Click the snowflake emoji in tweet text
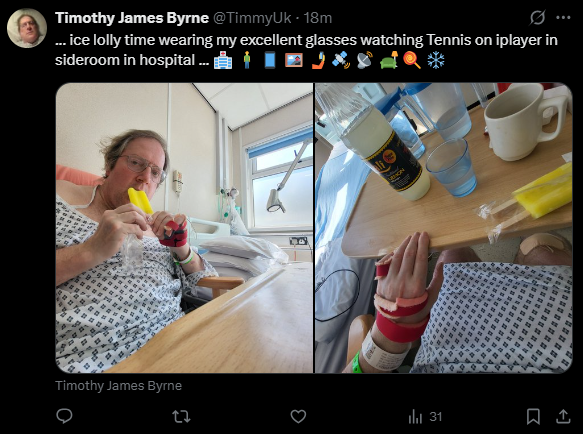The width and height of the screenshot is (583, 434). point(436,60)
